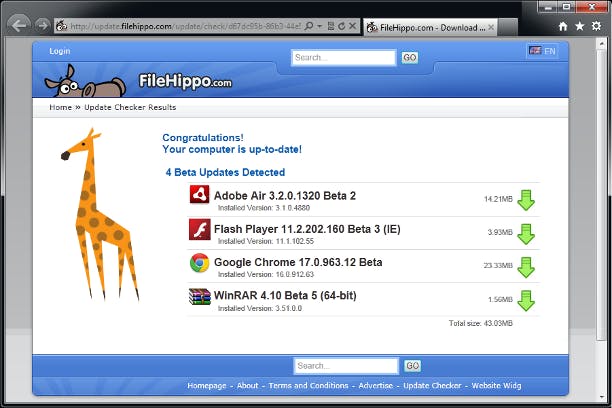612x408 pixels.
Task: Click 'Installed Version: 11.1.102.55' text
Action: click(266, 241)
